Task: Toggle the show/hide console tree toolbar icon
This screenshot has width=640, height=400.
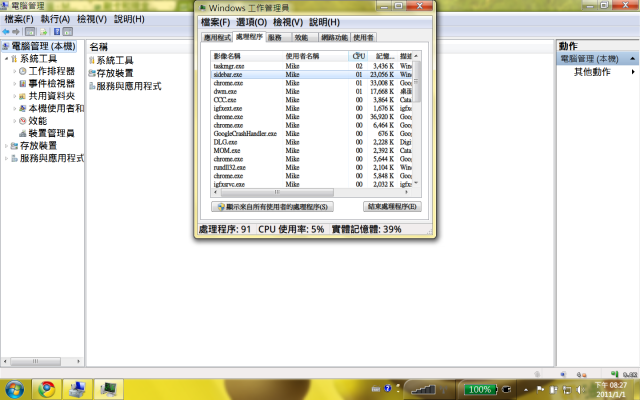Action: [30, 31]
